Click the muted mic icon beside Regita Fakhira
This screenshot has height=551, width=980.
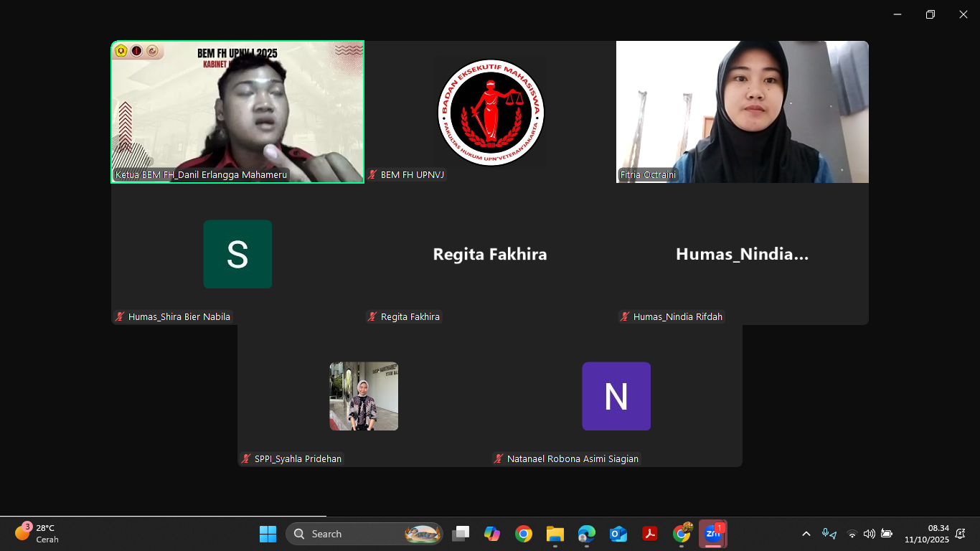372,316
